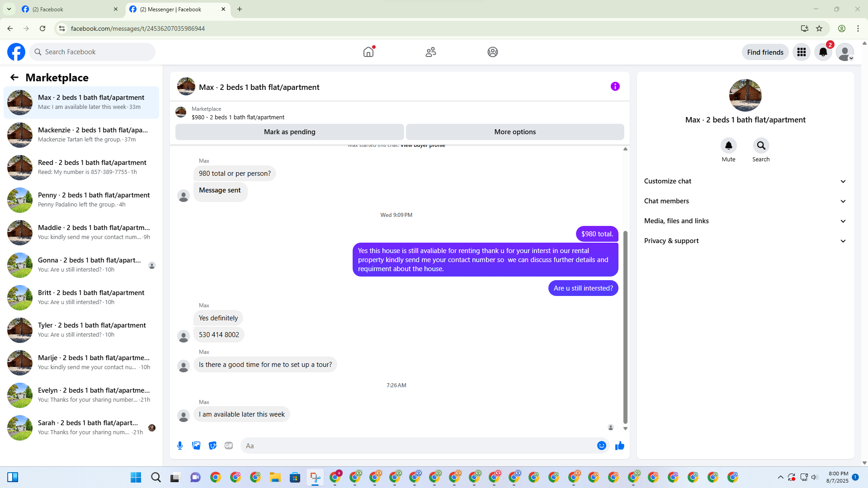
Task: Choose a sticker
Action: (x=212, y=446)
